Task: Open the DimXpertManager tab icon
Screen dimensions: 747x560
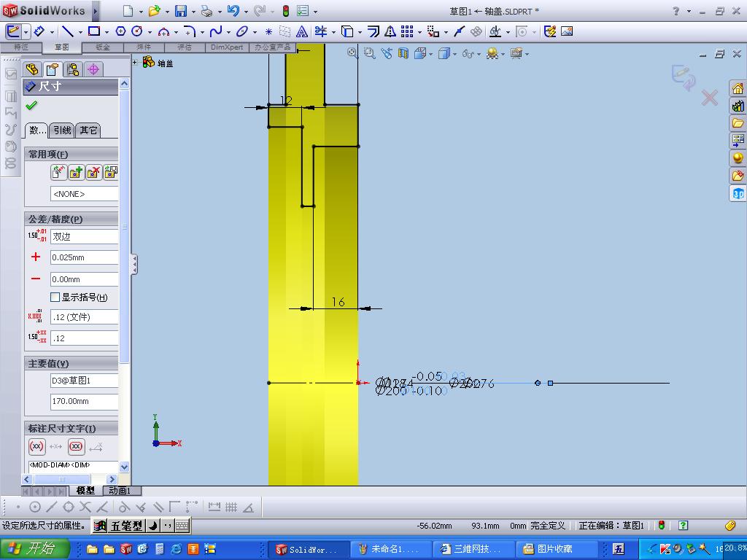Action: (93, 69)
